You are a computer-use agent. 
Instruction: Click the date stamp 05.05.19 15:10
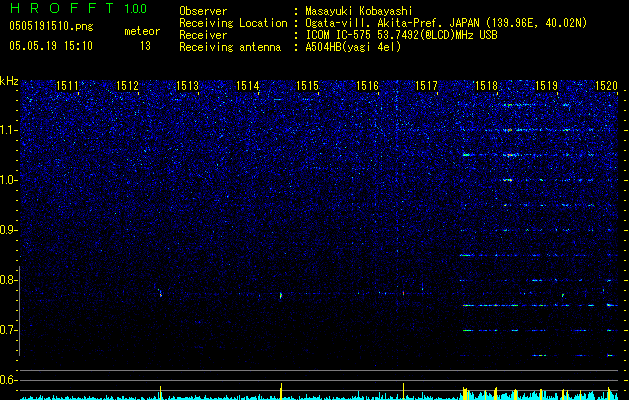(51, 46)
